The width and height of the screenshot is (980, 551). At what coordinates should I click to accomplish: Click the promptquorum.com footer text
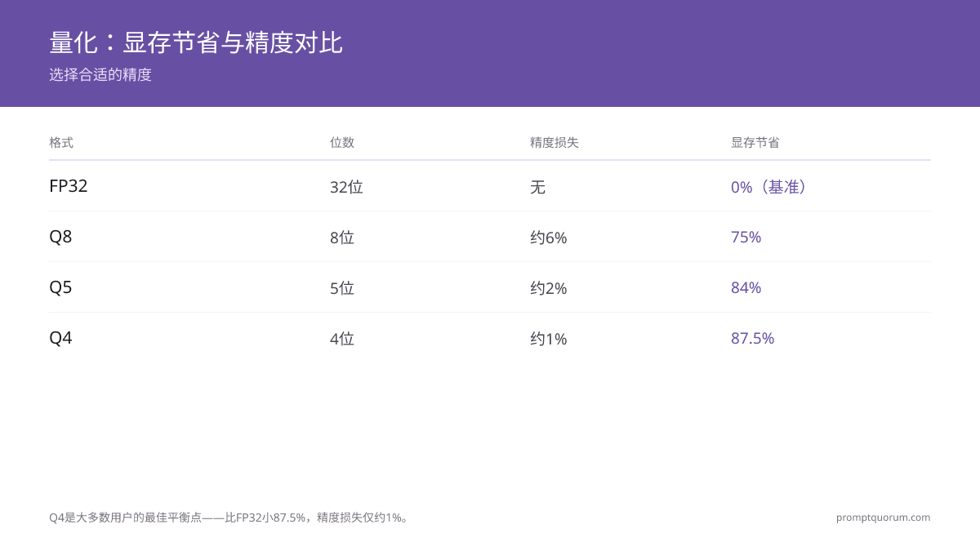(884, 518)
